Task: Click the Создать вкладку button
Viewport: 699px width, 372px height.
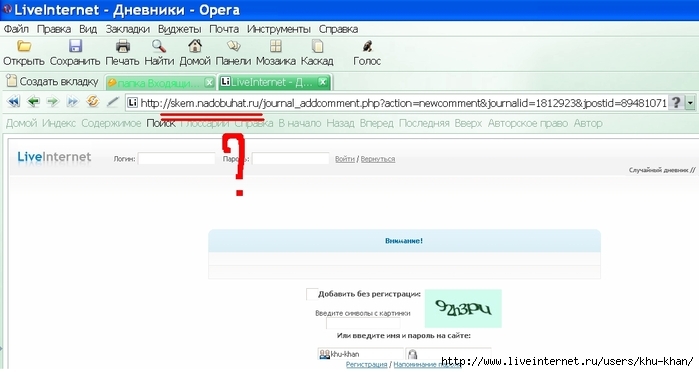Action: tap(53, 82)
